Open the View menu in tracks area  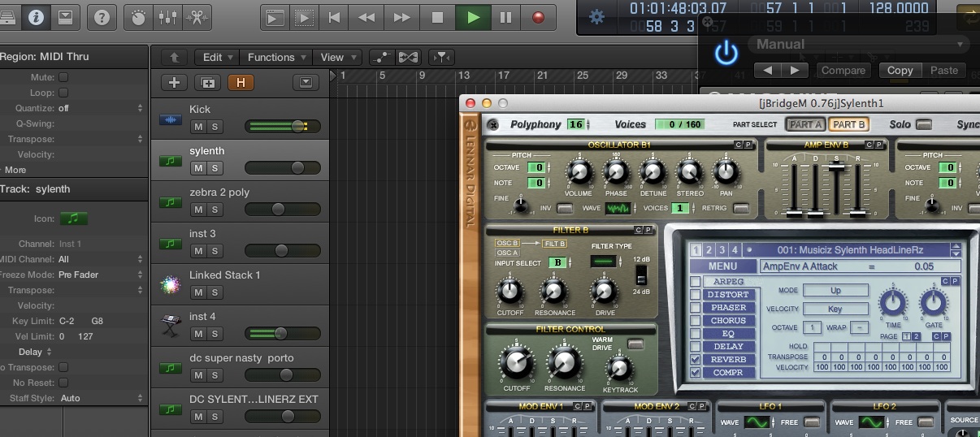(338, 57)
